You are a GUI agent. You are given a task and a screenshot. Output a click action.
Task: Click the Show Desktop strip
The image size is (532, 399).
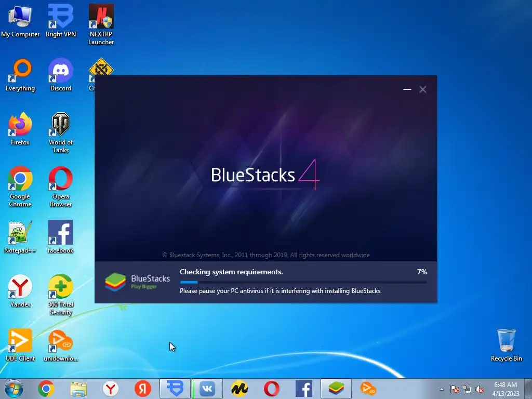click(x=529, y=389)
